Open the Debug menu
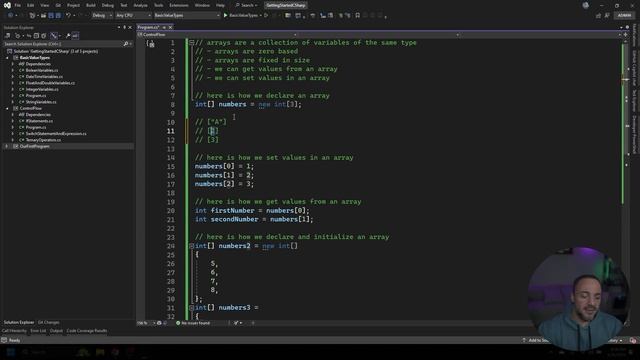 108,5
